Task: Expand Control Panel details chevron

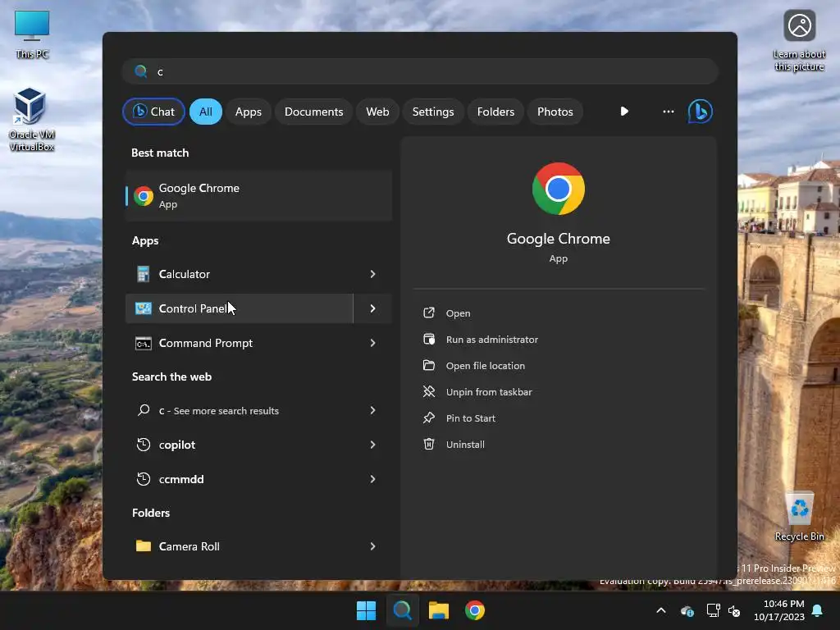Action: click(373, 308)
